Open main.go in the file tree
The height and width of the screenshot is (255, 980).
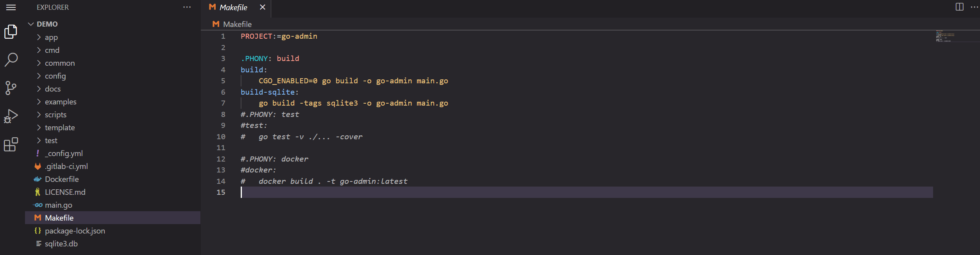click(58, 205)
